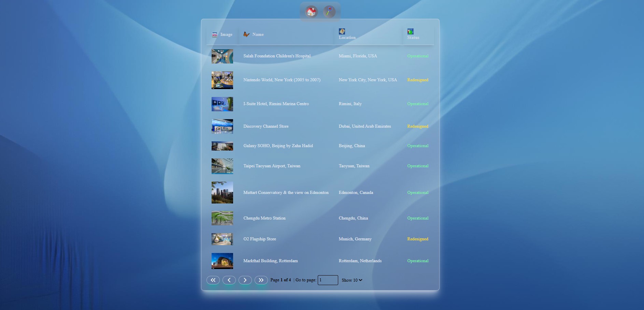
Task: Open Salah Foundation Children's Hospital thumbnail
Action: [222, 56]
